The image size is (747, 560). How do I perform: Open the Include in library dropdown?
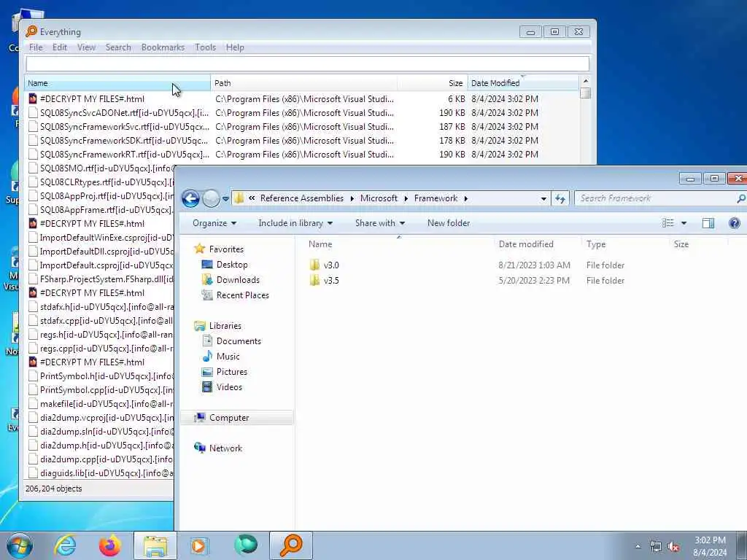tap(295, 223)
